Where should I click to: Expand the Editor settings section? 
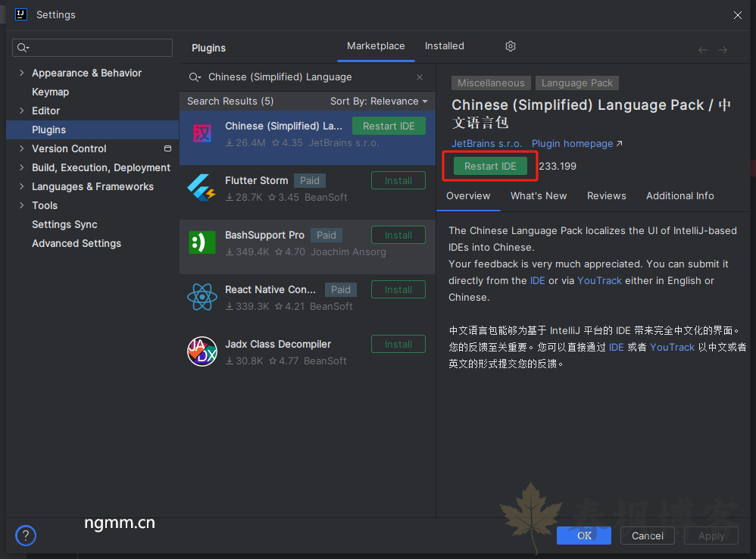(21, 111)
